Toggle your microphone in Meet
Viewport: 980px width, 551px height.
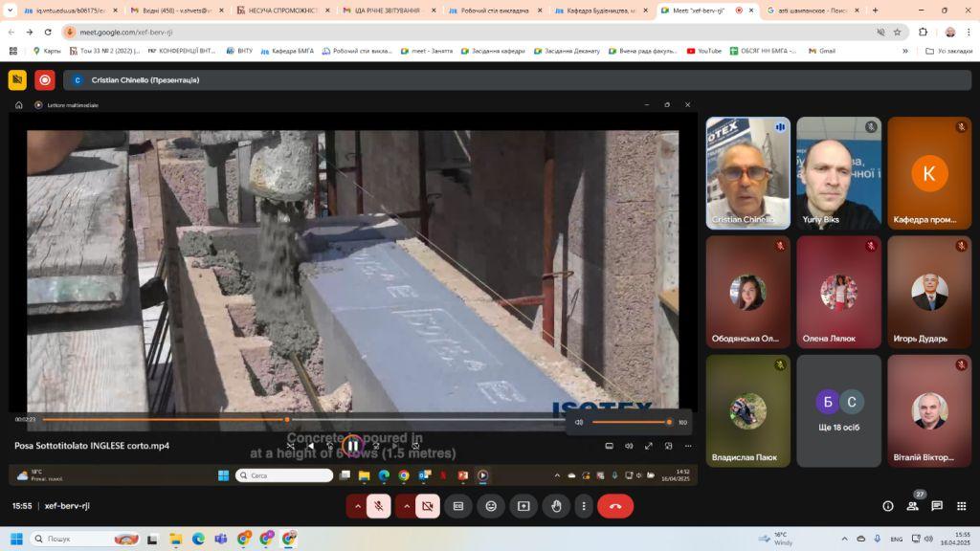click(379, 506)
